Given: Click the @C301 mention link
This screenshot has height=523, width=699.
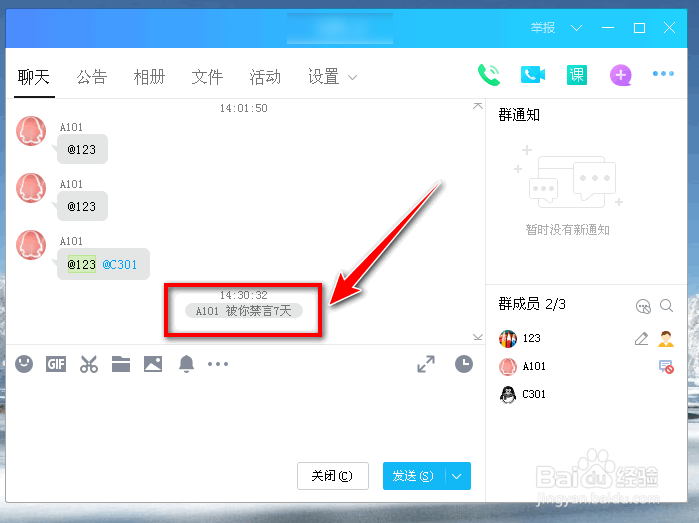Looking at the screenshot, I should click(x=119, y=264).
